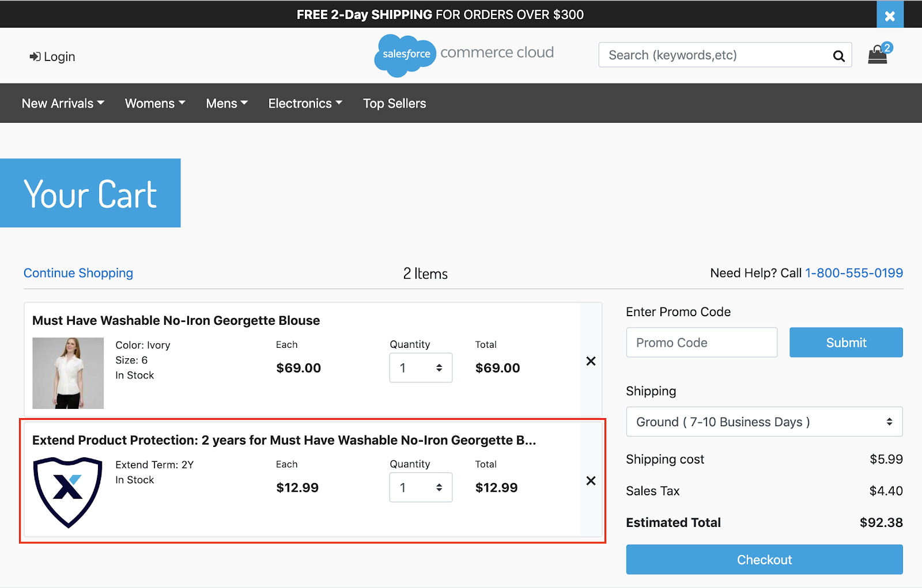Expand the New Arrivals menu
922x588 pixels.
(x=63, y=104)
